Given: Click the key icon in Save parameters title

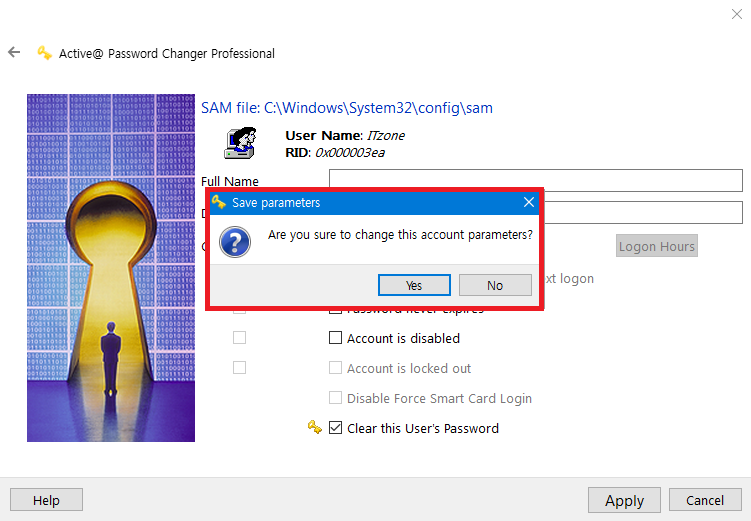Looking at the screenshot, I should click(219, 202).
